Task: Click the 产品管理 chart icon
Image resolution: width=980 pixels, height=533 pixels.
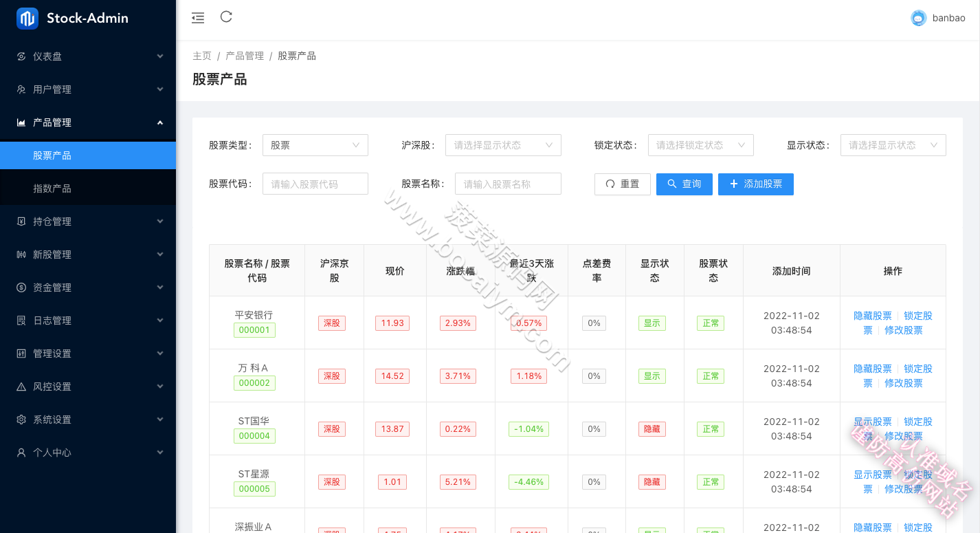Action: (21, 122)
